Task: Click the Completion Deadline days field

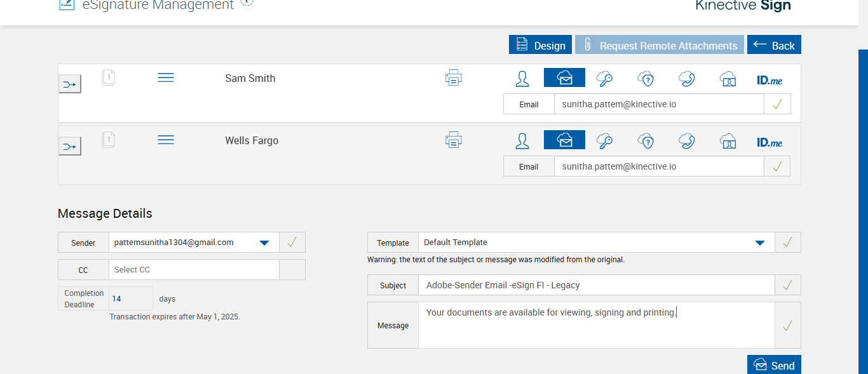Action: pos(130,298)
